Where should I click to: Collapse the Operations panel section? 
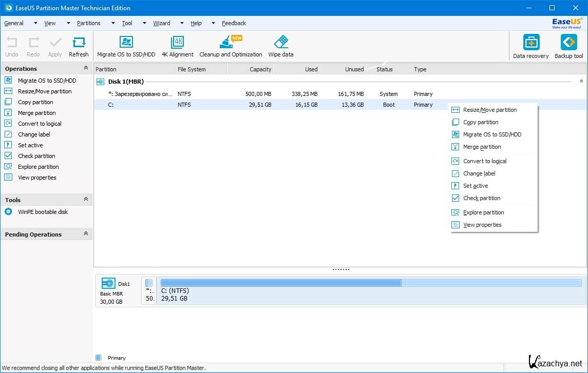click(x=86, y=68)
